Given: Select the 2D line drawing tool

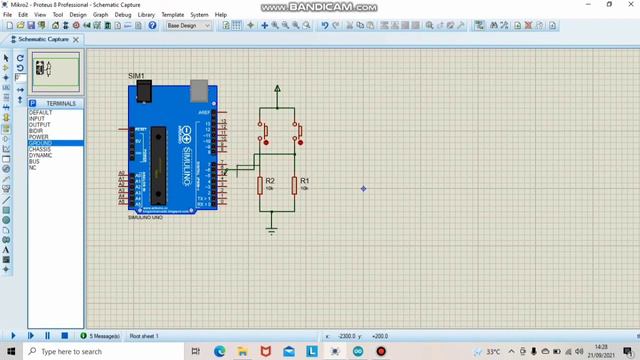Looking at the screenshot, I should coord(6,200).
